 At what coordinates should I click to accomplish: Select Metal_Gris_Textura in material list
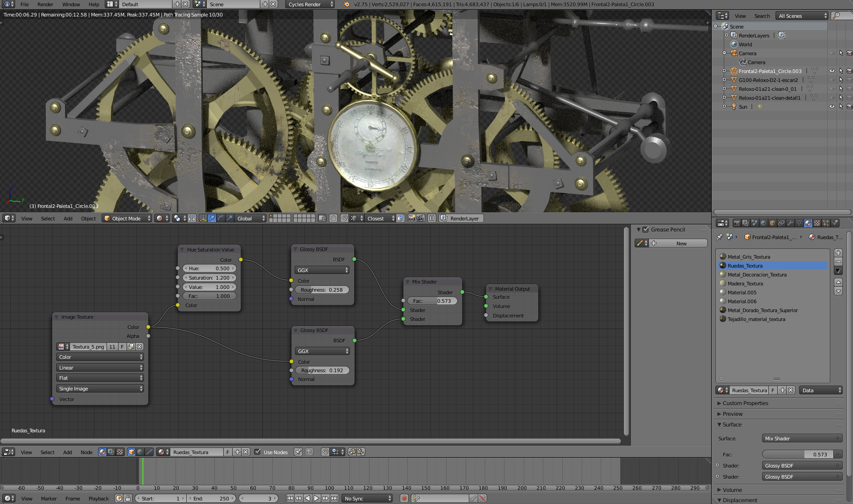[x=749, y=257]
